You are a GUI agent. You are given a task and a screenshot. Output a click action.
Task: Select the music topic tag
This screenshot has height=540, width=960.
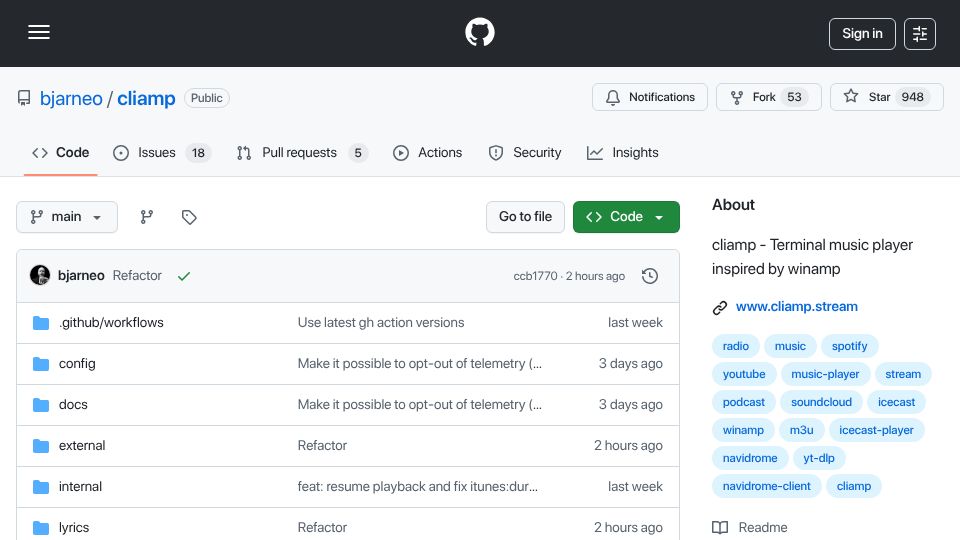point(790,346)
